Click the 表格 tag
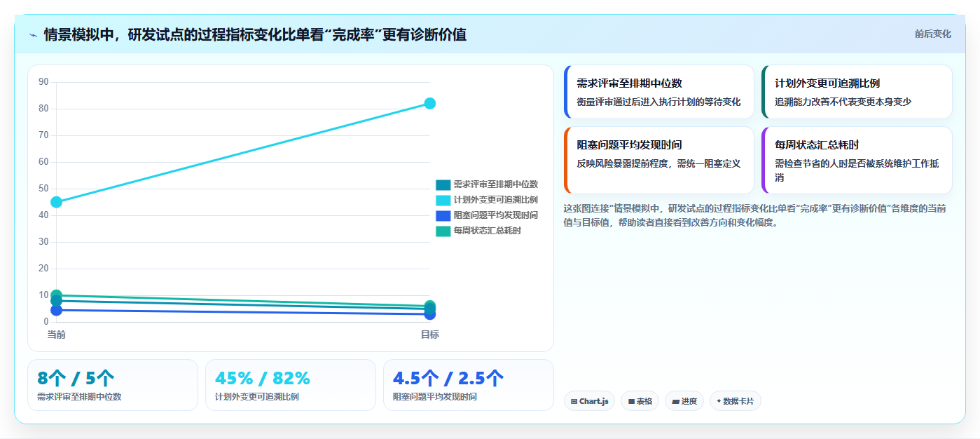This screenshot has height=439, width=980. [x=640, y=401]
